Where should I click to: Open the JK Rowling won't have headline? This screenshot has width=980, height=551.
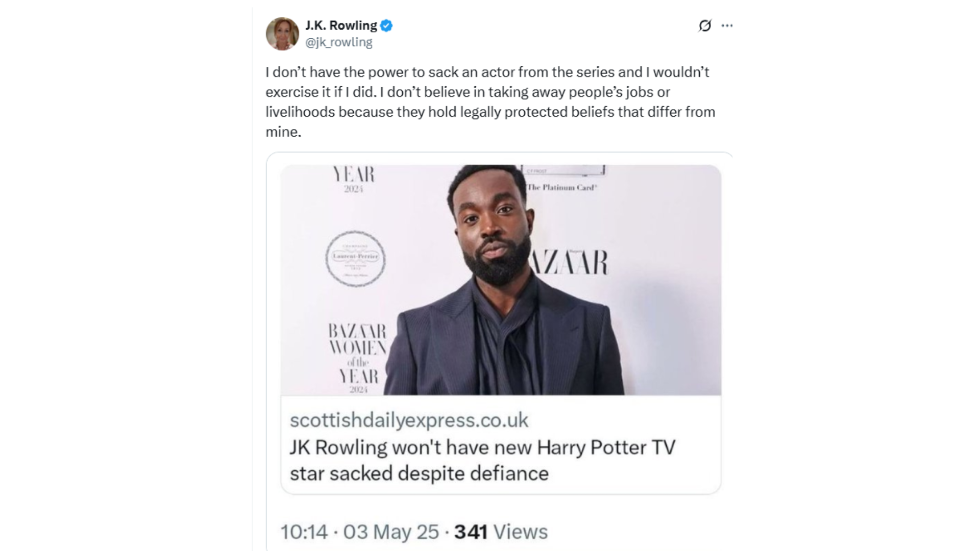click(482, 460)
